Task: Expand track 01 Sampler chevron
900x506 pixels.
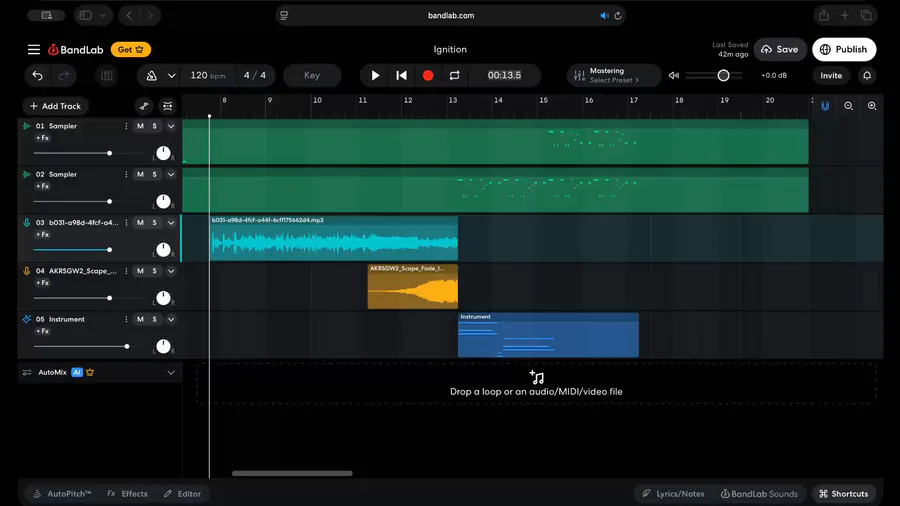Action: click(x=171, y=126)
